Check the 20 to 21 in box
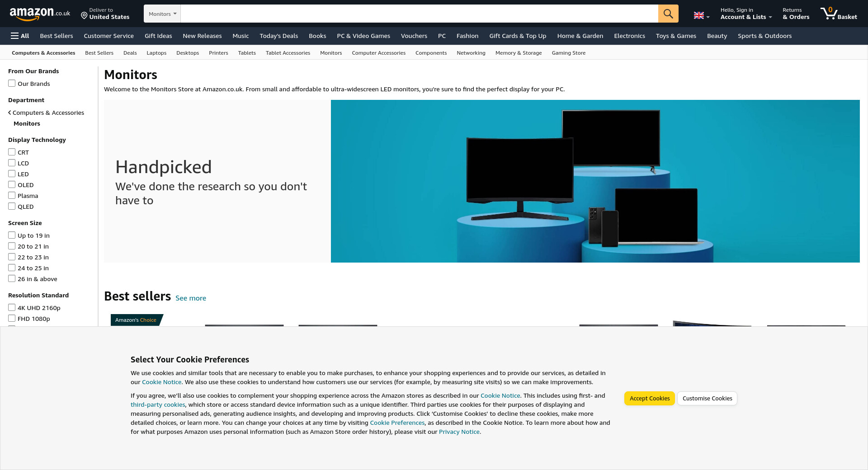 pos(12,246)
